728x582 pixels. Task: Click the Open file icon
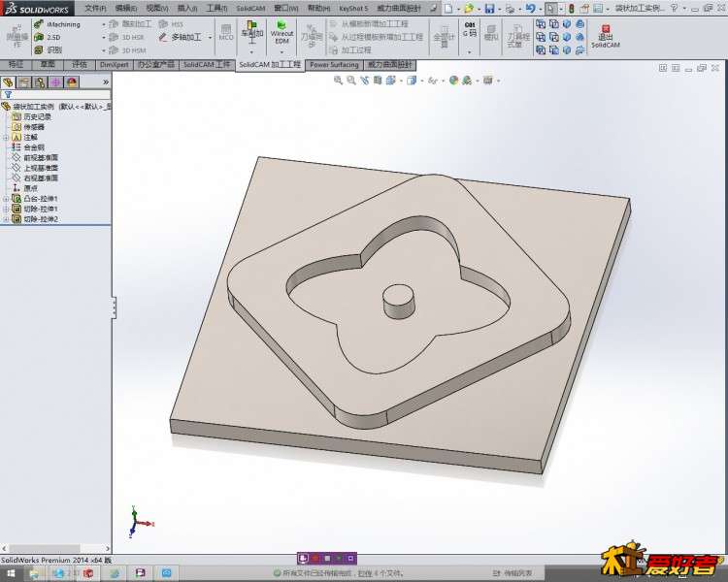coord(469,8)
